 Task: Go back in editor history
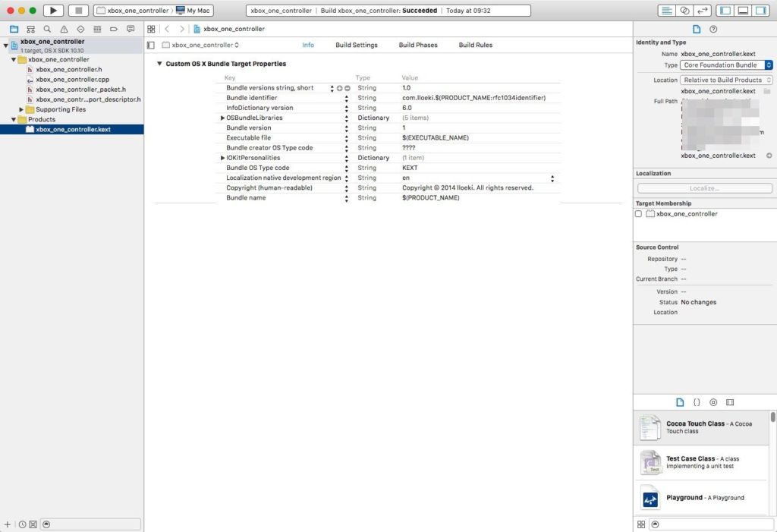tap(167, 30)
